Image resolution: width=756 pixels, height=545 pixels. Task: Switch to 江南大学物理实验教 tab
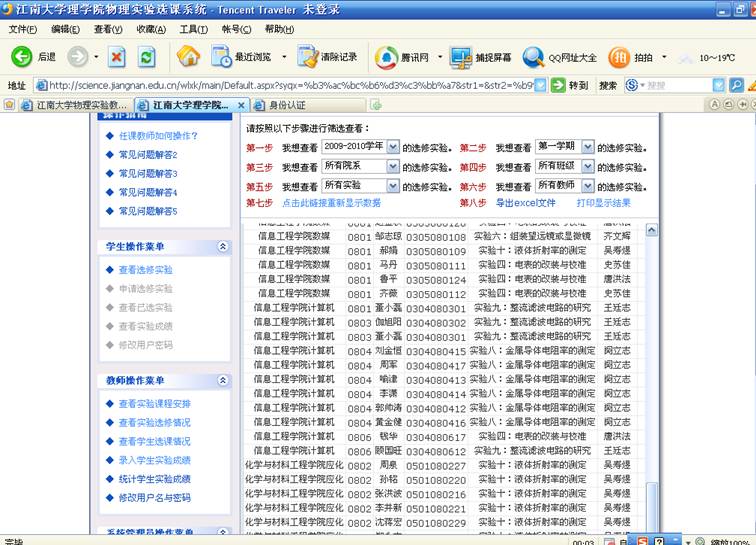(75, 105)
